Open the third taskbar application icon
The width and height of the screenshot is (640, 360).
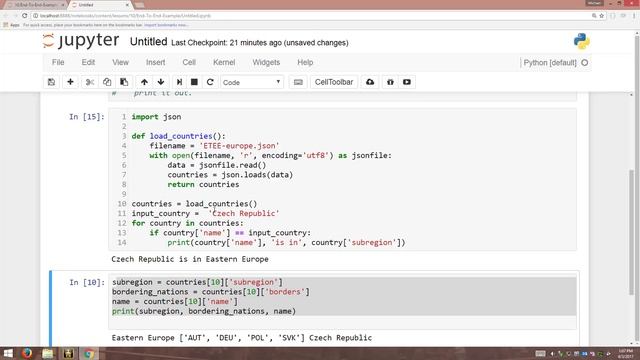[x=68, y=353]
